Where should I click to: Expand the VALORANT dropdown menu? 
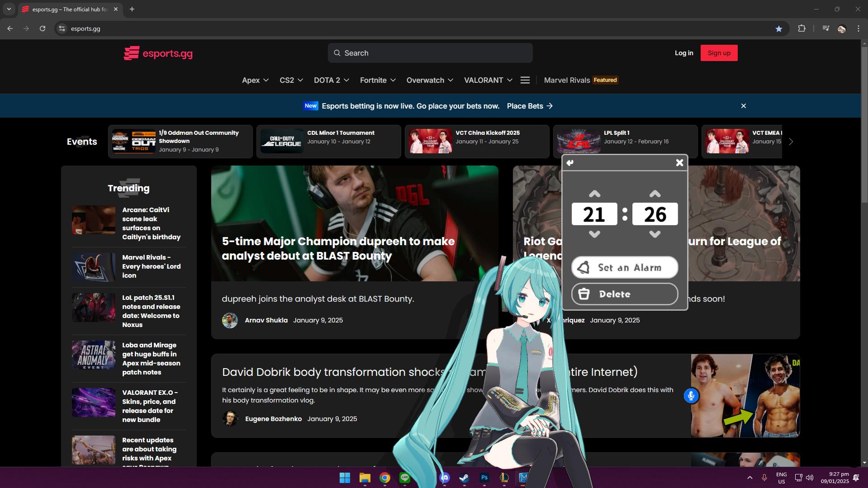click(488, 80)
